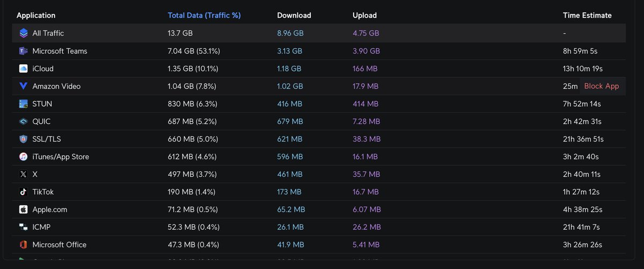
Task: Click the SSL/TLS shield icon
Action: 23,139
